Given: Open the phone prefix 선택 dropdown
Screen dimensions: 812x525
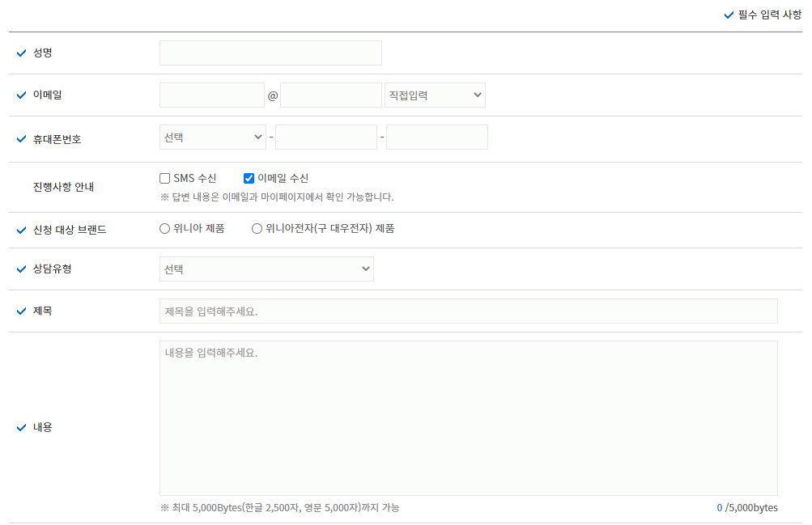Looking at the screenshot, I should pyautogui.click(x=212, y=137).
